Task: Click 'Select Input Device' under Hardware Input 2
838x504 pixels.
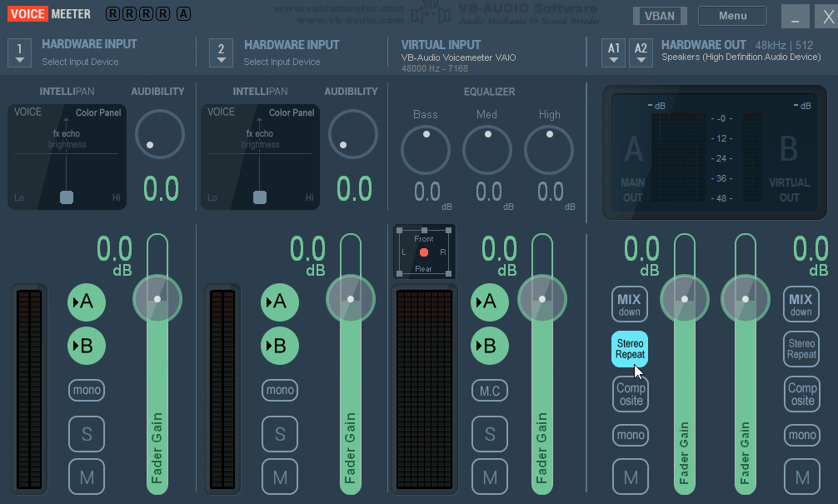Action: [282, 62]
